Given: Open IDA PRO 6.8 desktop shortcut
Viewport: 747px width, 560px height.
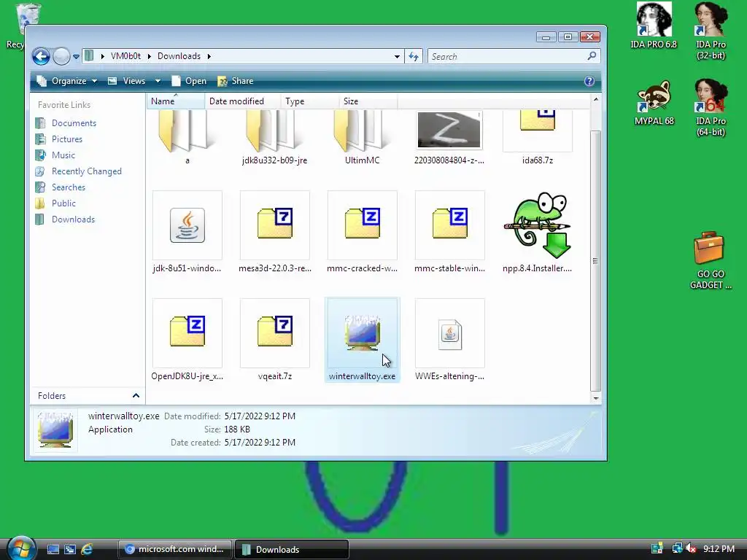Looking at the screenshot, I should 654,26.
